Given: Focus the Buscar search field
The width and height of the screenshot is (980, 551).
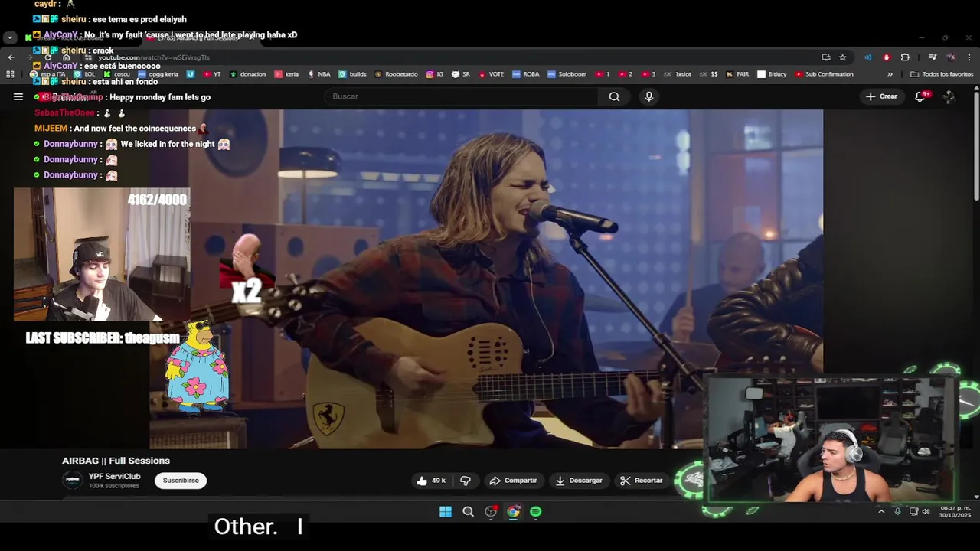Looking at the screenshot, I should point(462,96).
